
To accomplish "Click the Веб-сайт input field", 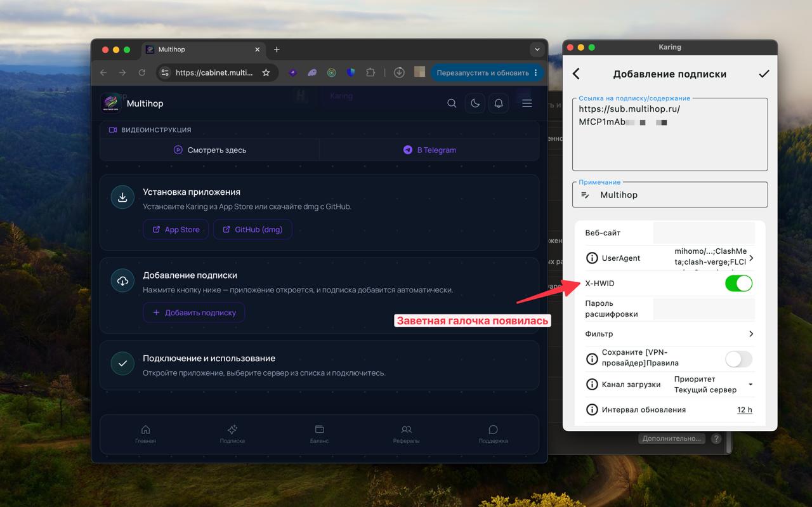I will 704,233.
